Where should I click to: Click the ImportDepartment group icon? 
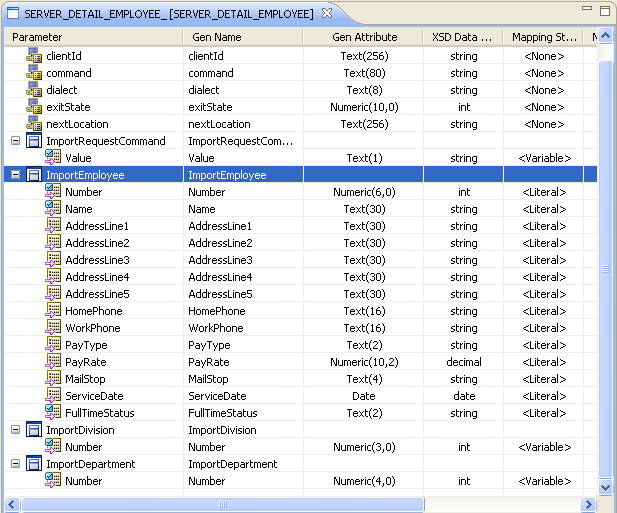tap(34, 464)
